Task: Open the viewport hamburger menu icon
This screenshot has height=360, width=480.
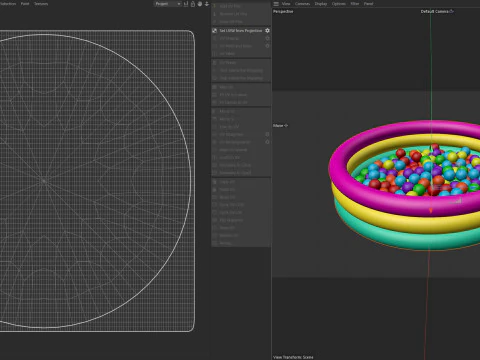Action: point(276,4)
